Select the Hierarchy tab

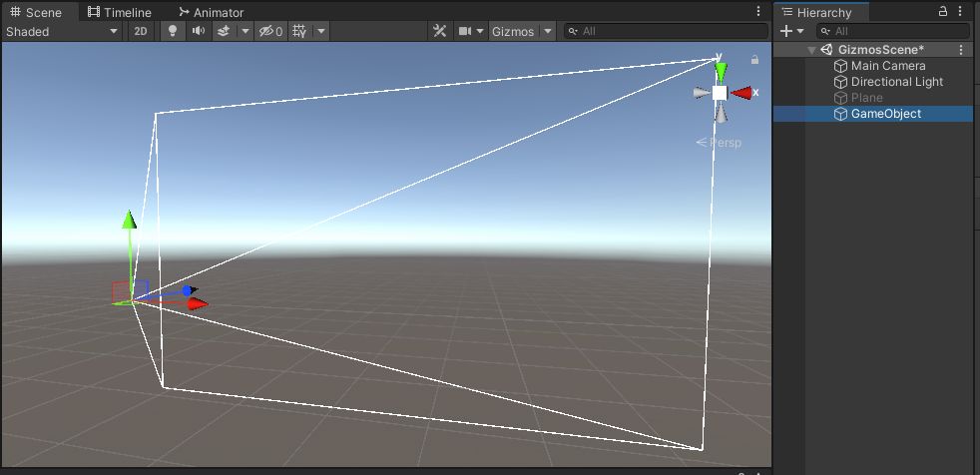pyautogui.click(x=817, y=12)
